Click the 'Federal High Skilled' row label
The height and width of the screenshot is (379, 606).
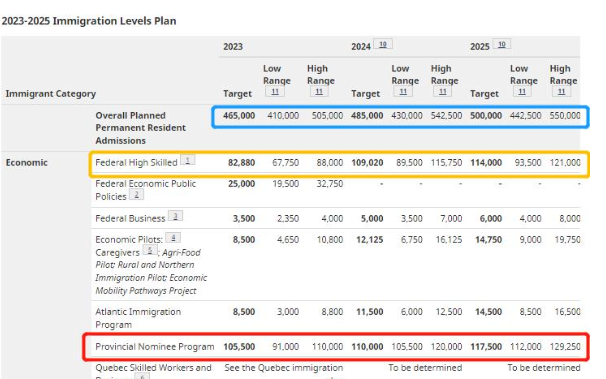pyautogui.click(x=136, y=163)
